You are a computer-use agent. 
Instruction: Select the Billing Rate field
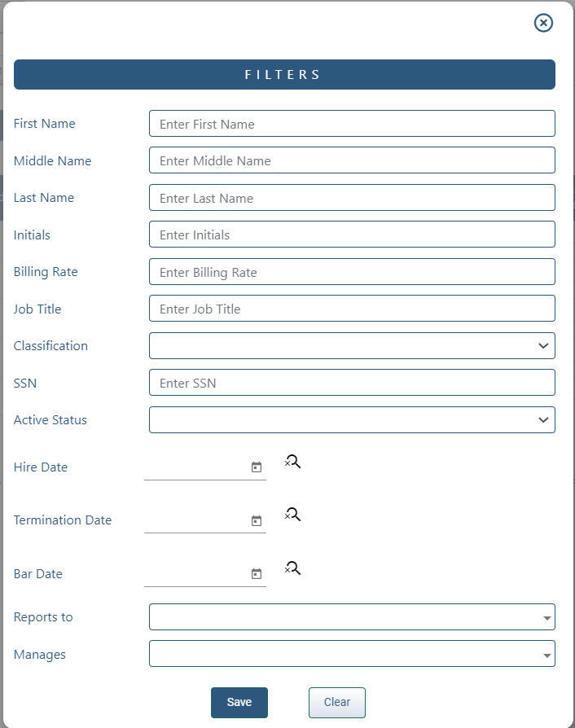point(352,272)
